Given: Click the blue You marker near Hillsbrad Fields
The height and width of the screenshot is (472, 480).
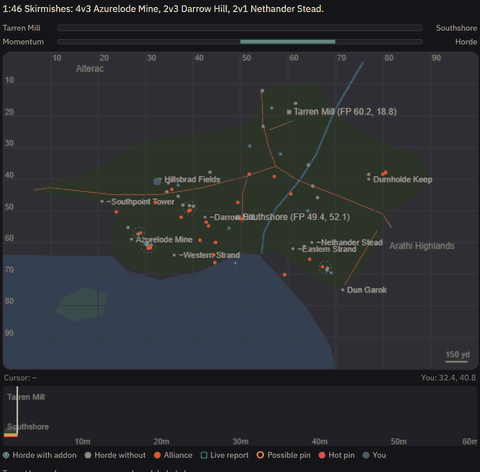Looking at the screenshot, I should (157, 182).
